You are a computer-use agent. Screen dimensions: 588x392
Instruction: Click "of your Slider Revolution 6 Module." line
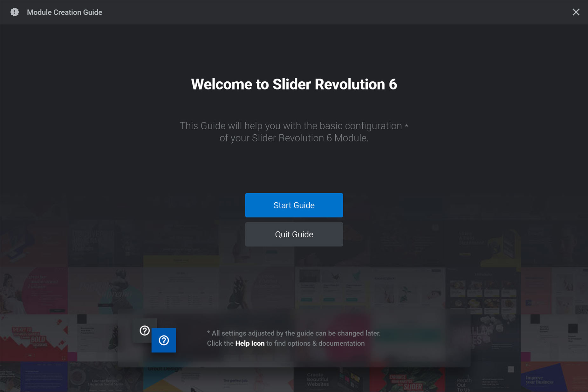tap(294, 138)
